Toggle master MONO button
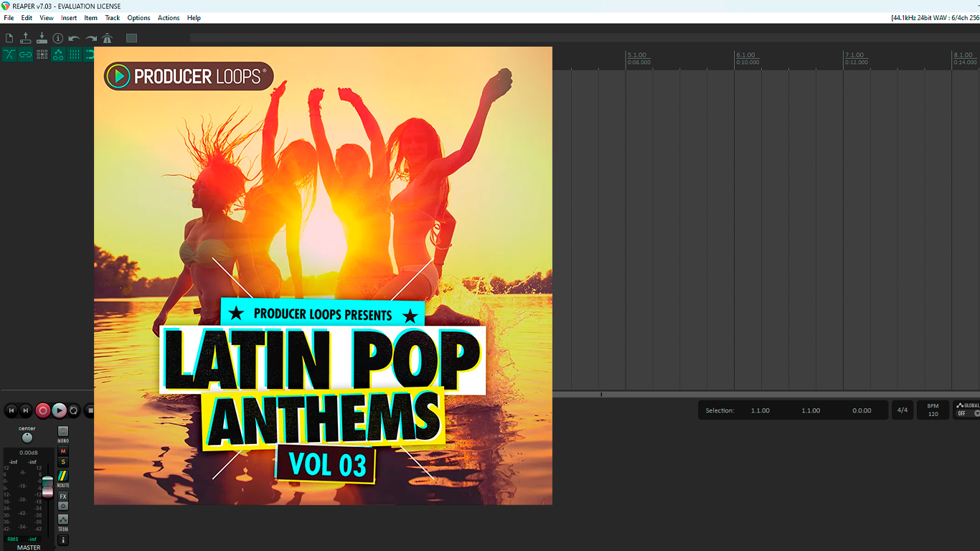 pyautogui.click(x=63, y=431)
